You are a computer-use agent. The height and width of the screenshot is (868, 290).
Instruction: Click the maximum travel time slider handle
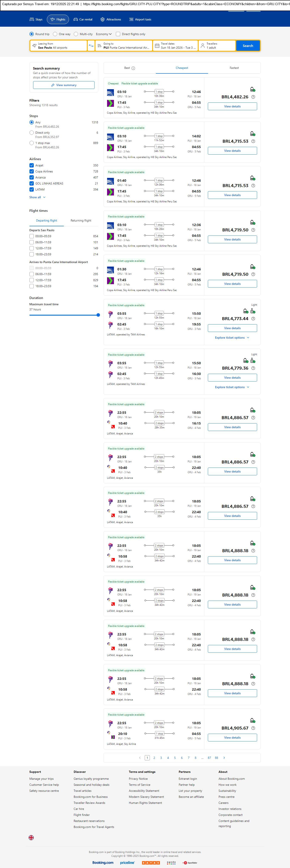[98, 315]
